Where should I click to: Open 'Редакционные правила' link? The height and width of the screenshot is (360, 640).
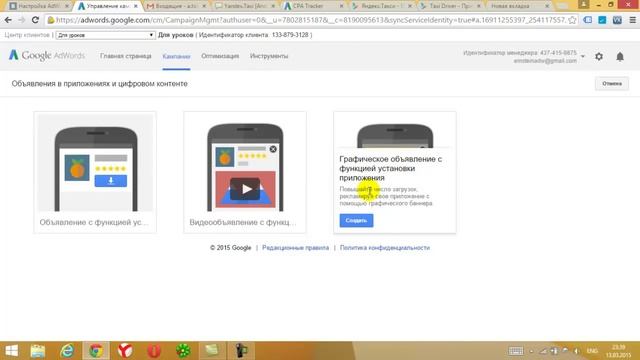coord(295,248)
